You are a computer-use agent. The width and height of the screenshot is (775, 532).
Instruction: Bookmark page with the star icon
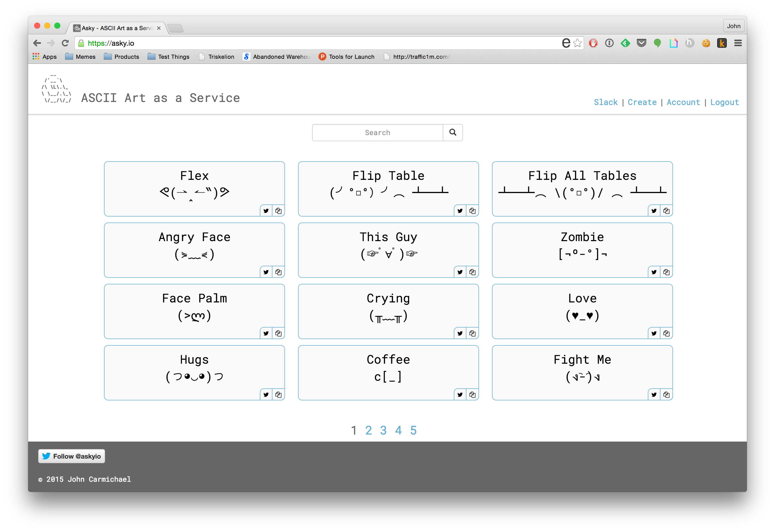(x=577, y=43)
